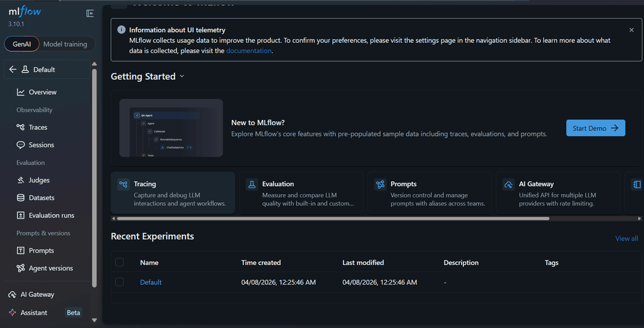Click the AI Gateway cloud icon in sidebar
The width and height of the screenshot is (644, 328).
tap(13, 295)
